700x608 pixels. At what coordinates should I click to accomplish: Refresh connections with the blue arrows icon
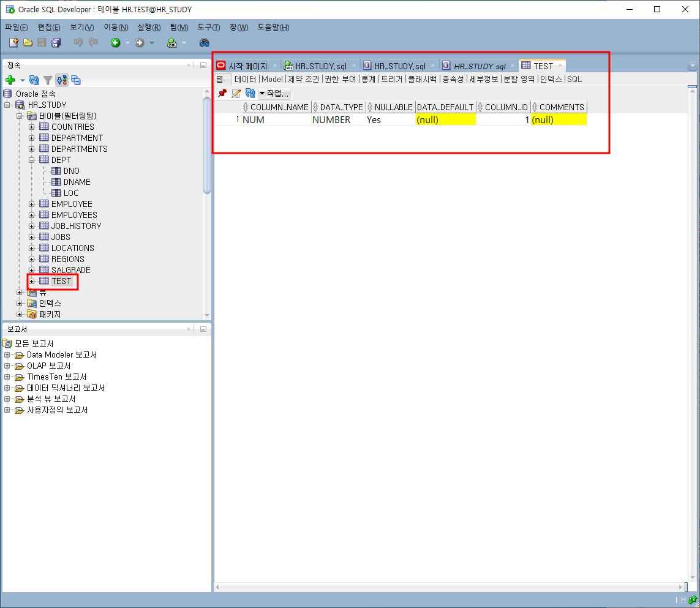pos(34,80)
